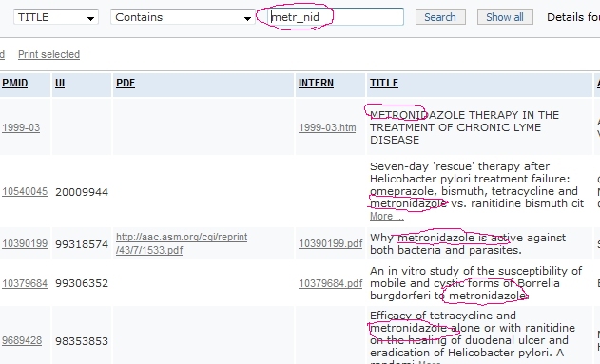Sort by INTERN column header
The width and height of the screenshot is (600, 364).
(x=316, y=83)
